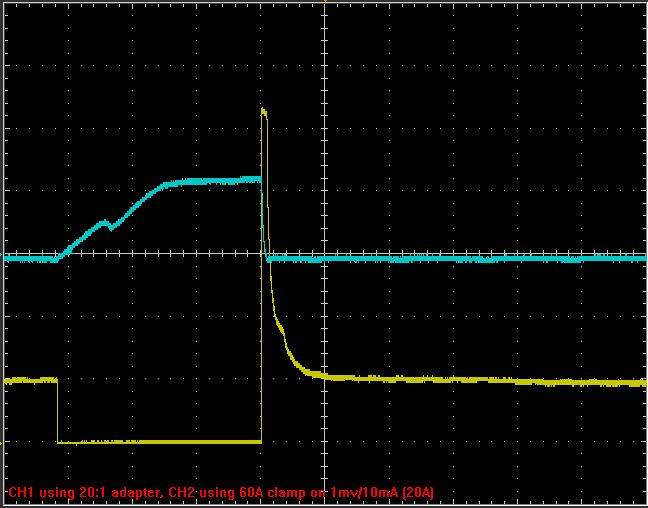Click the yellow trace's bottom-right rising corner

[x=261, y=441]
